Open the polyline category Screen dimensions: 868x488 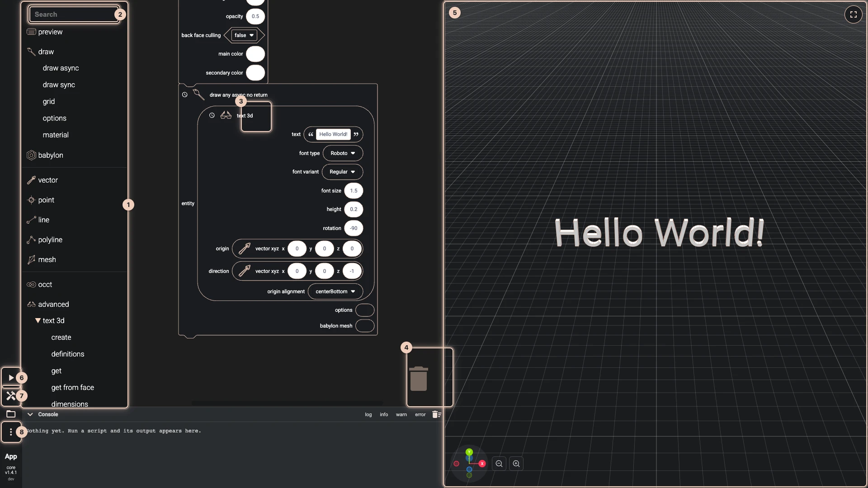(x=50, y=240)
